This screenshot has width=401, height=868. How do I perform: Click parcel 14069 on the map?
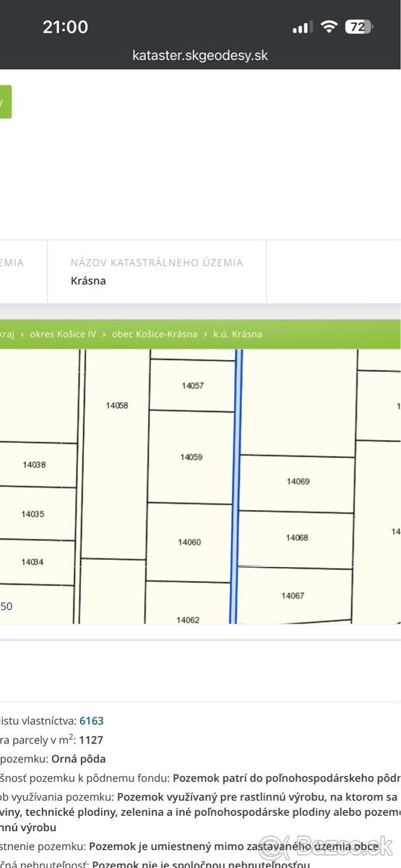[x=298, y=481]
